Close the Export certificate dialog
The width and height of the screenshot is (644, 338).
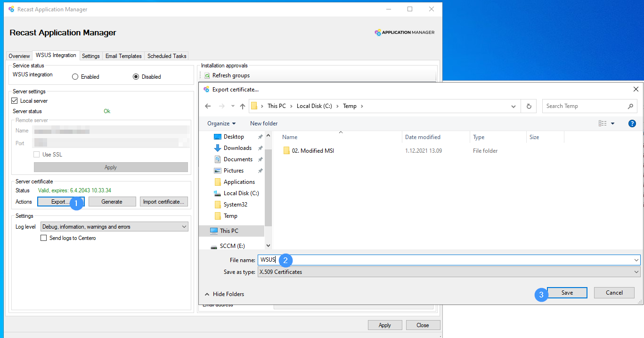coord(636,89)
